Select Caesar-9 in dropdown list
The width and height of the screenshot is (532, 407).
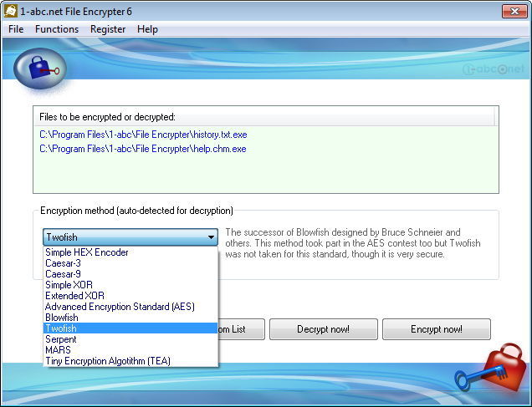[64, 274]
